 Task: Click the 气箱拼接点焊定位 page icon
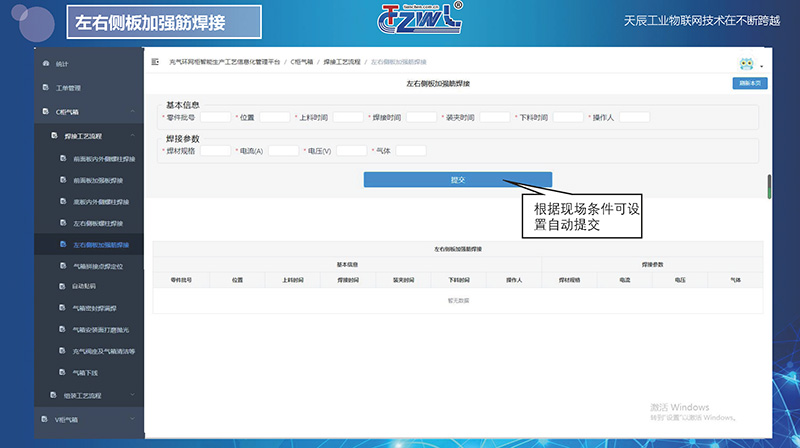point(63,265)
